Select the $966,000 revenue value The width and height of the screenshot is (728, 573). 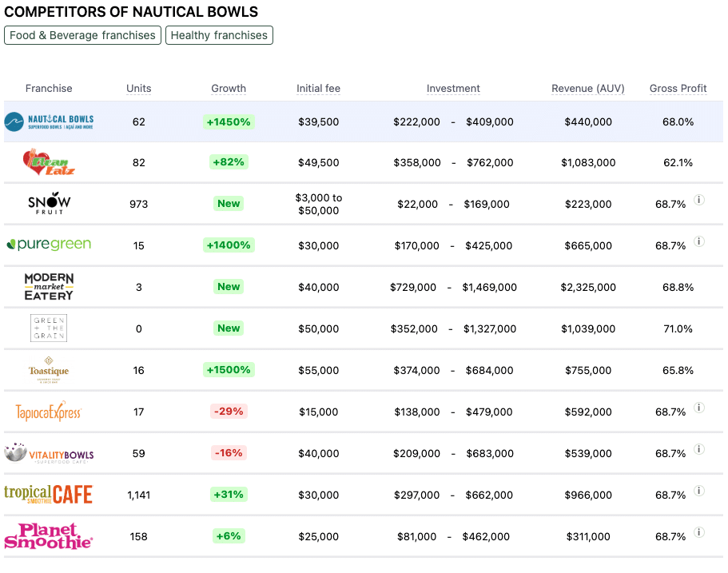click(x=588, y=495)
